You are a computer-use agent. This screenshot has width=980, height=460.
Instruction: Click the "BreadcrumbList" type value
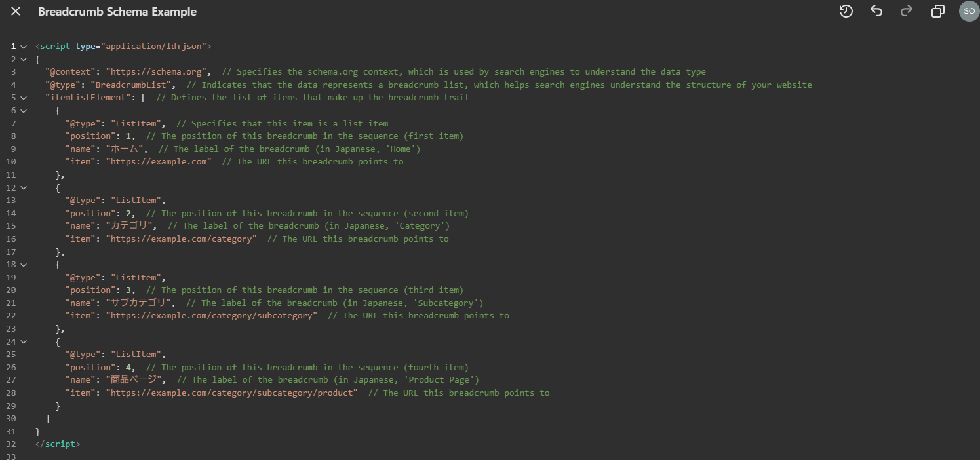[133, 85]
